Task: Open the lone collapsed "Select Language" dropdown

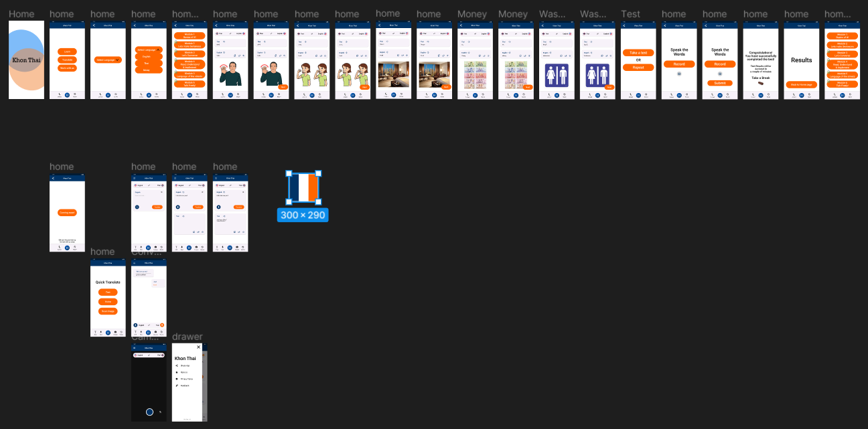Action: [x=108, y=60]
